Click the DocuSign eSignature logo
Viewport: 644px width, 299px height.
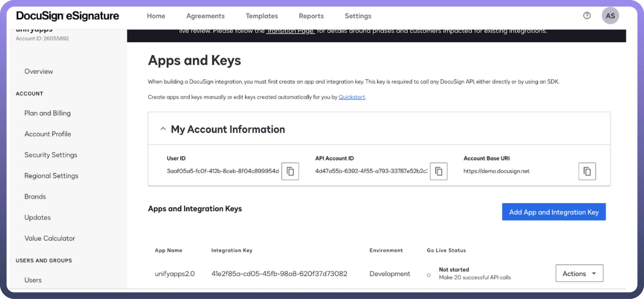68,16
